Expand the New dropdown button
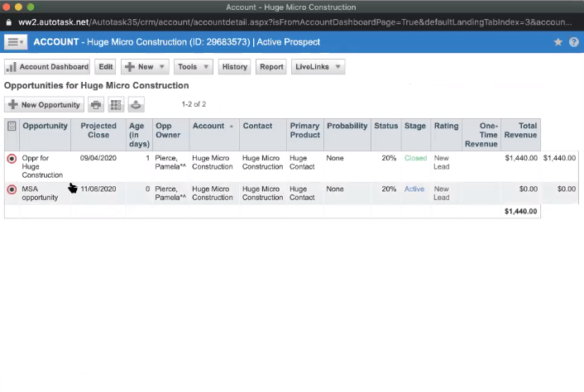This screenshot has height=392, width=584. (145, 67)
